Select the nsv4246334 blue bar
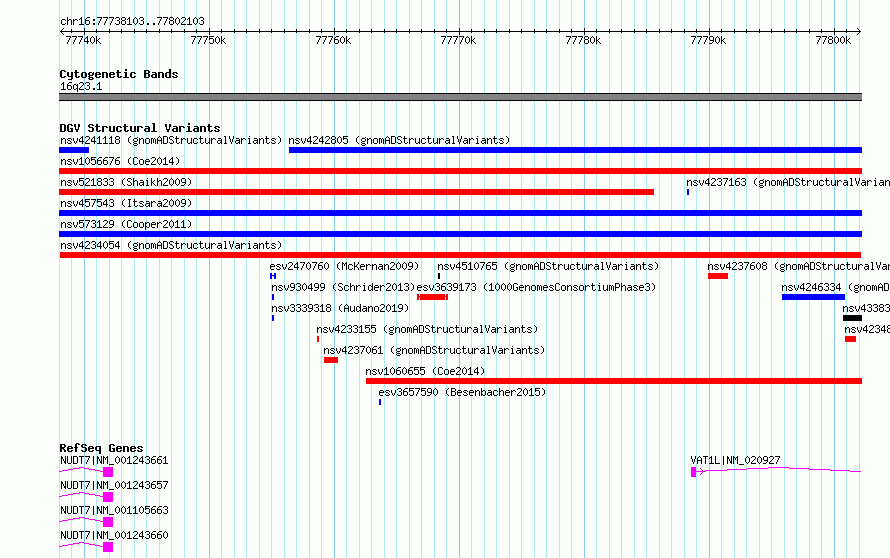The image size is (890, 558). 813,297
